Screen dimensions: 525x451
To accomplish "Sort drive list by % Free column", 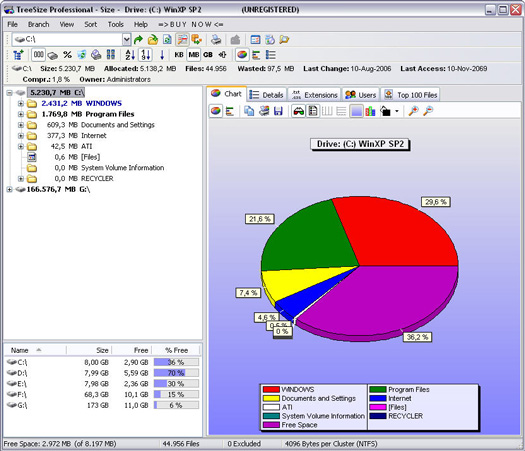I will (x=176, y=350).
